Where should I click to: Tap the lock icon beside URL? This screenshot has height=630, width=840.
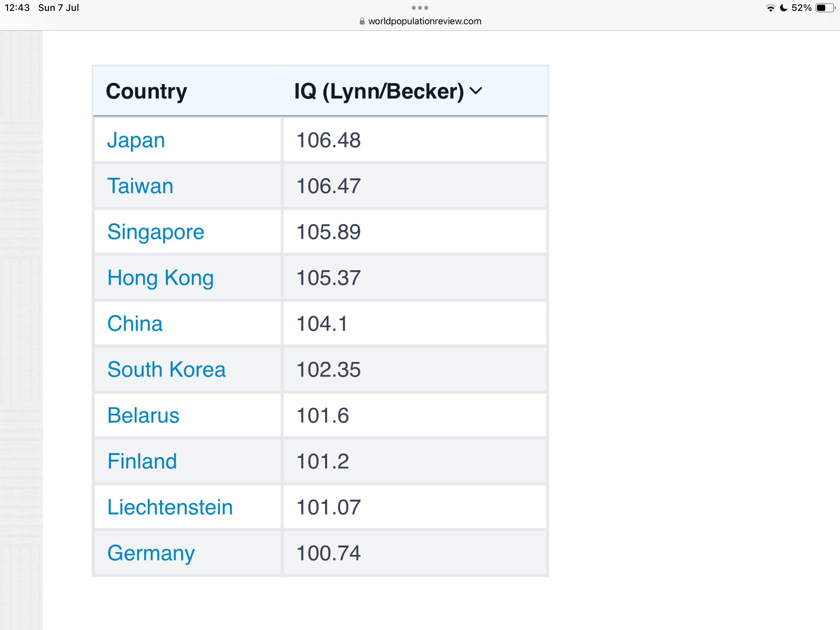[x=362, y=21]
